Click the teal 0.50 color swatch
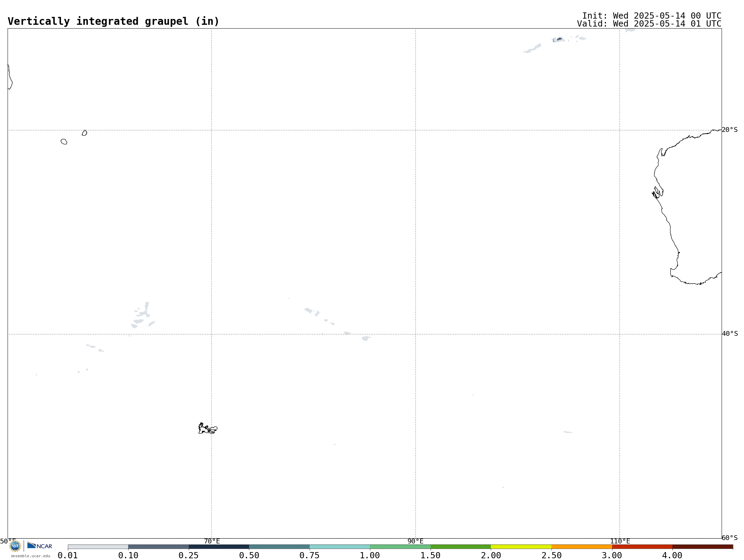This screenshot has width=744, height=560. click(279, 547)
